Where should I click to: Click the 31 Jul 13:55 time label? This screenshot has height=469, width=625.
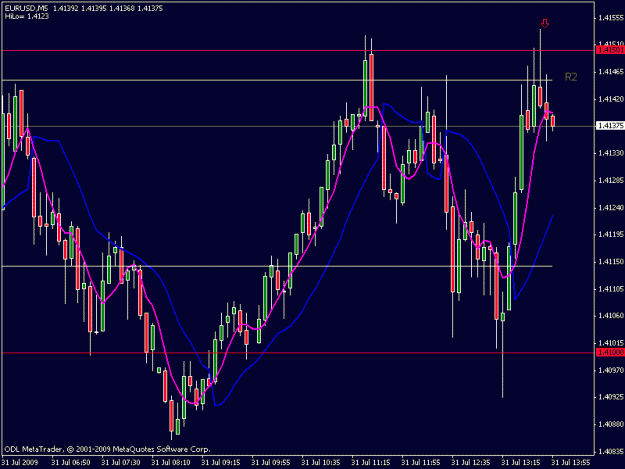(570, 462)
